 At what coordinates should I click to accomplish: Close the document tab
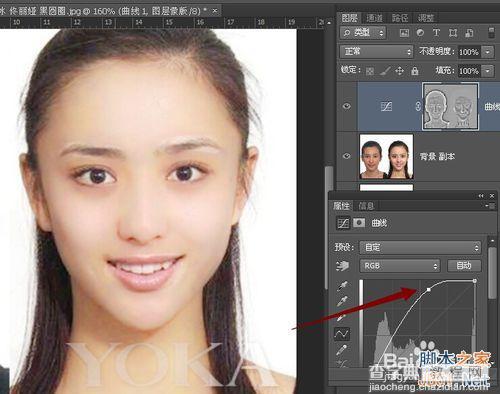tap(215, 11)
